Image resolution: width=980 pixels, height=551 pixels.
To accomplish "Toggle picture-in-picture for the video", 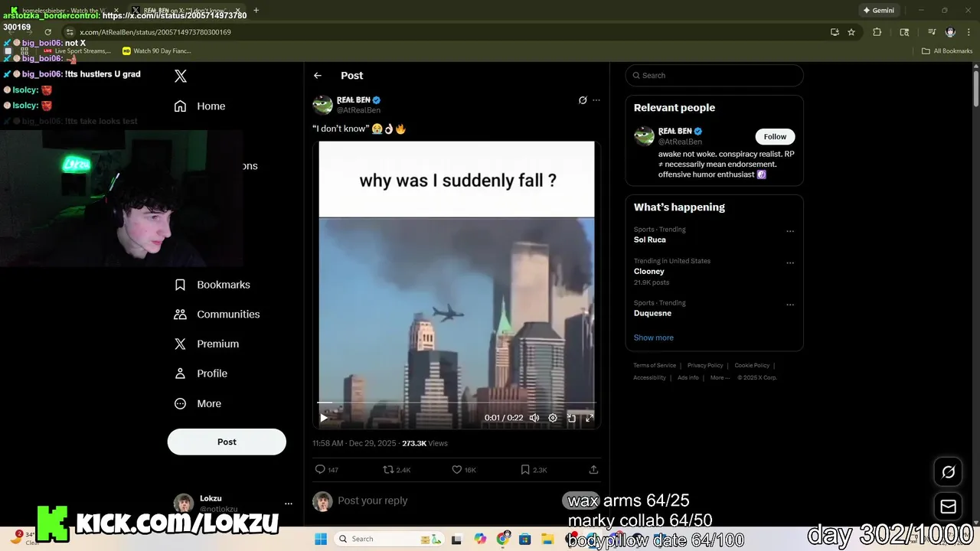I will [x=571, y=418].
